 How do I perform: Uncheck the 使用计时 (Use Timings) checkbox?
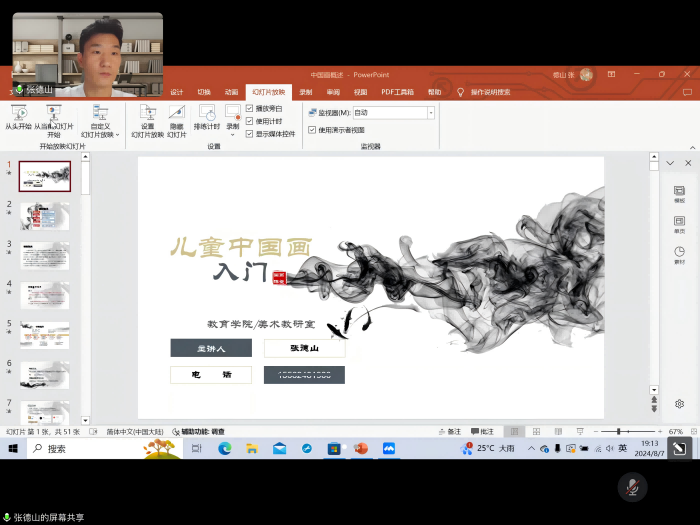250,121
